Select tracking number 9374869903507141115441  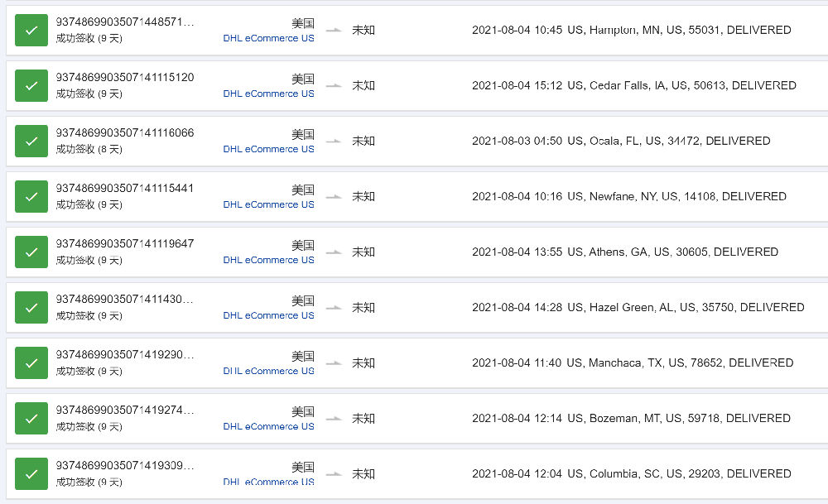125,188
